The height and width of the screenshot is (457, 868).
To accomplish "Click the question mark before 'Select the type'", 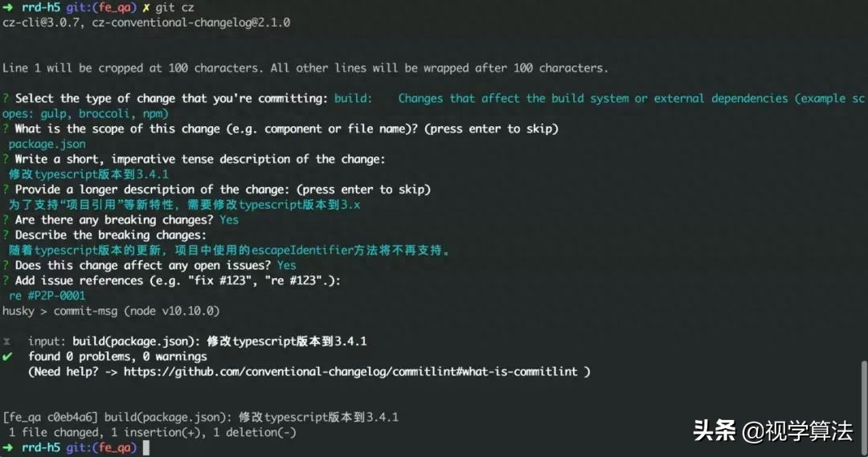I will (6, 99).
